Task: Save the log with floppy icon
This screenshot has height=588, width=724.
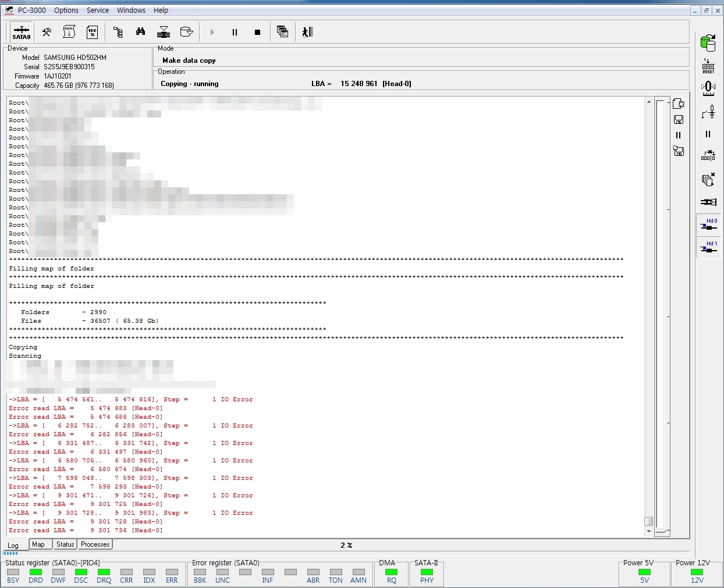Action: click(678, 119)
